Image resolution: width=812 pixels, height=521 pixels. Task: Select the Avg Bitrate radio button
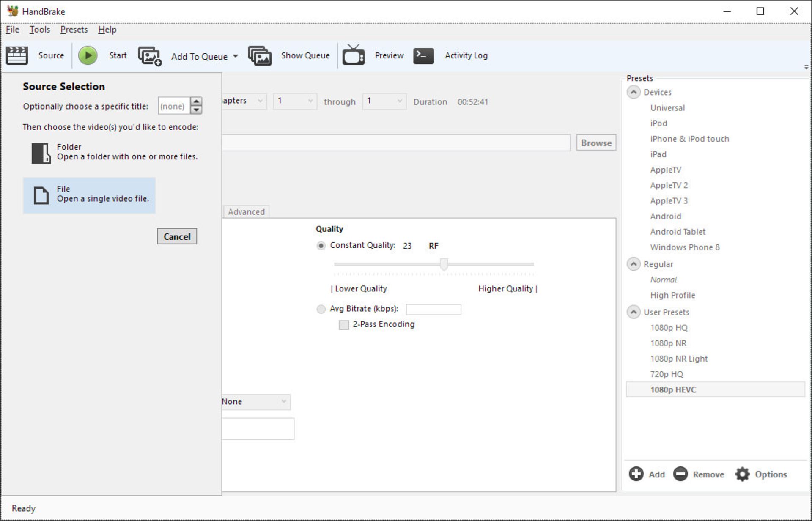(x=321, y=309)
